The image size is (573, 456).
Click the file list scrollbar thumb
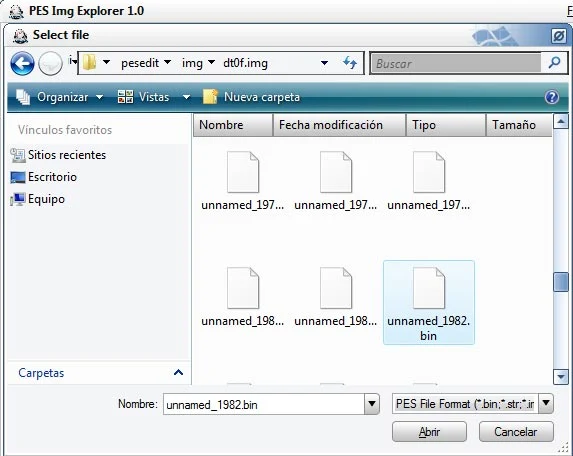coord(561,282)
